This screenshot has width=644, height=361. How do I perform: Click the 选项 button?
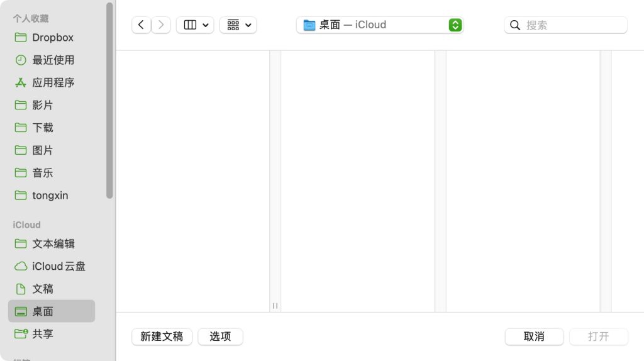click(220, 336)
